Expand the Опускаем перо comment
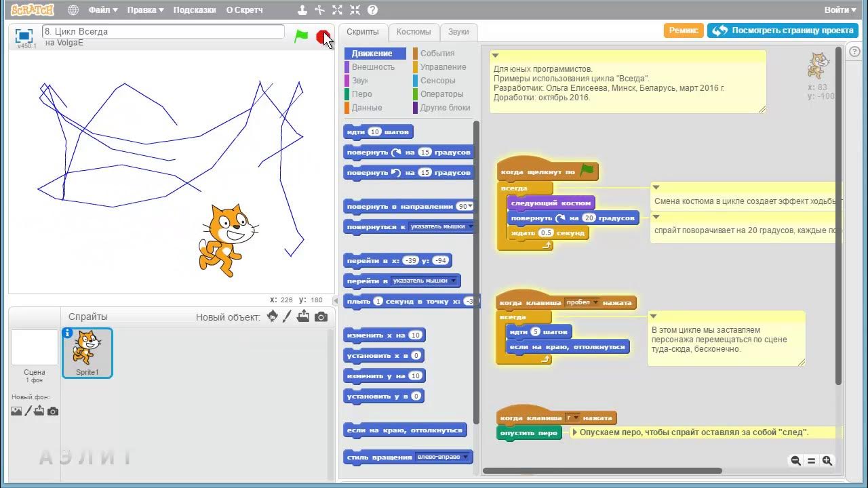 (576, 432)
